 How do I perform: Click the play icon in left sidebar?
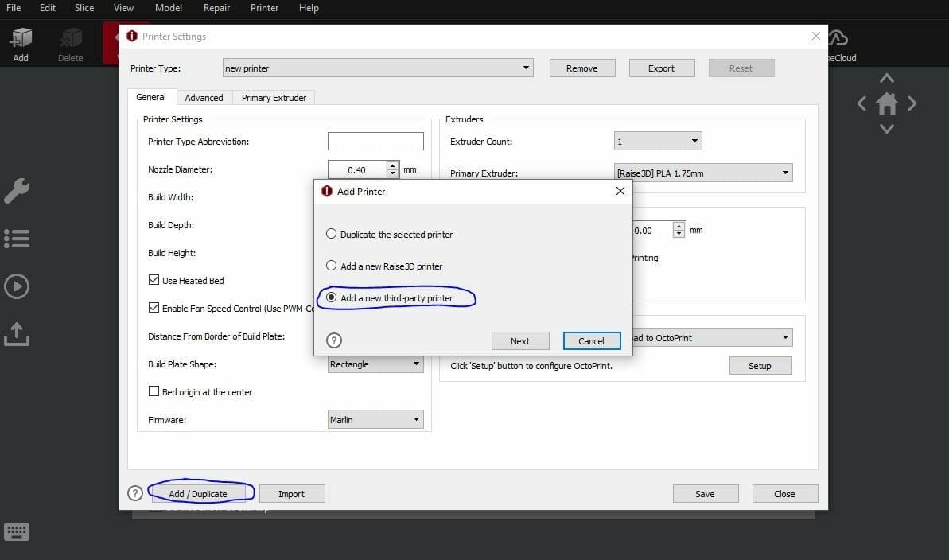pyautogui.click(x=17, y=286)
